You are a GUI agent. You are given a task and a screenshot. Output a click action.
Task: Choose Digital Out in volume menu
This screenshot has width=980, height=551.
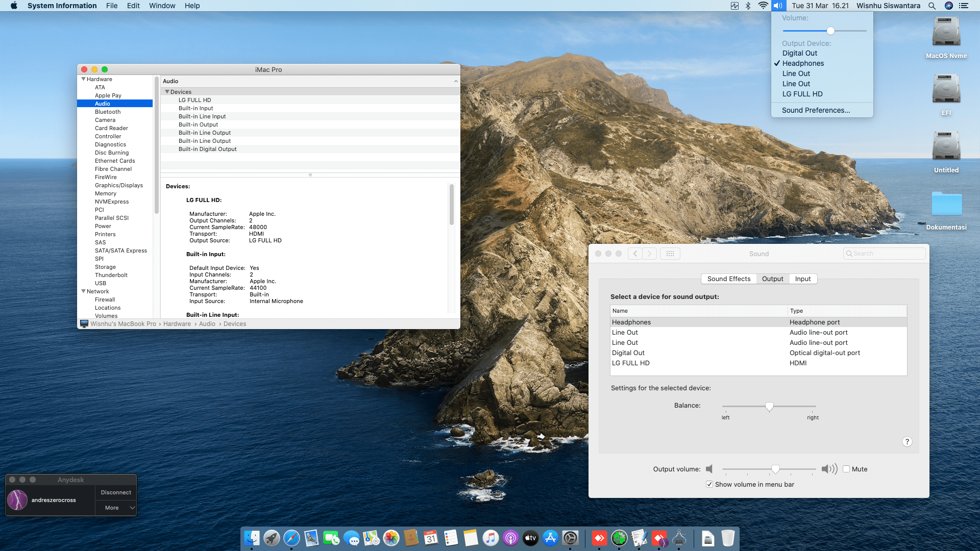822,53
